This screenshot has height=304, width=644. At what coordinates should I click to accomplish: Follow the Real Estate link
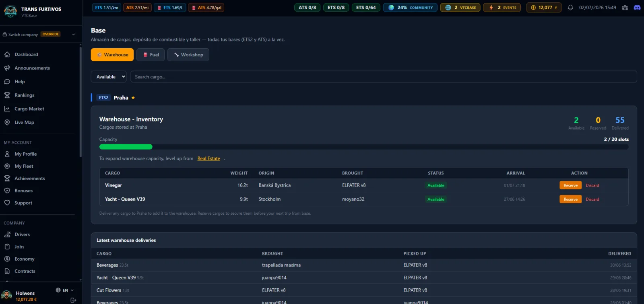tap(208, 158)
